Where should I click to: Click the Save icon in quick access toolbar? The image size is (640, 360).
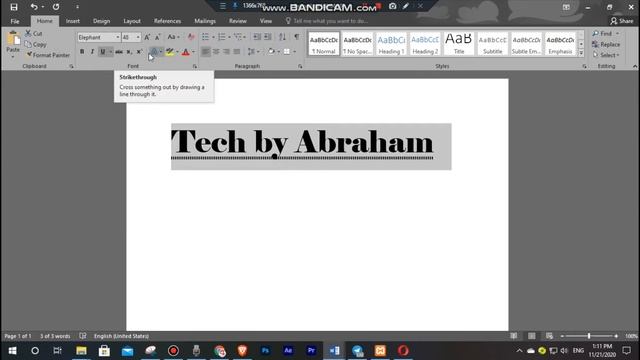14,7
